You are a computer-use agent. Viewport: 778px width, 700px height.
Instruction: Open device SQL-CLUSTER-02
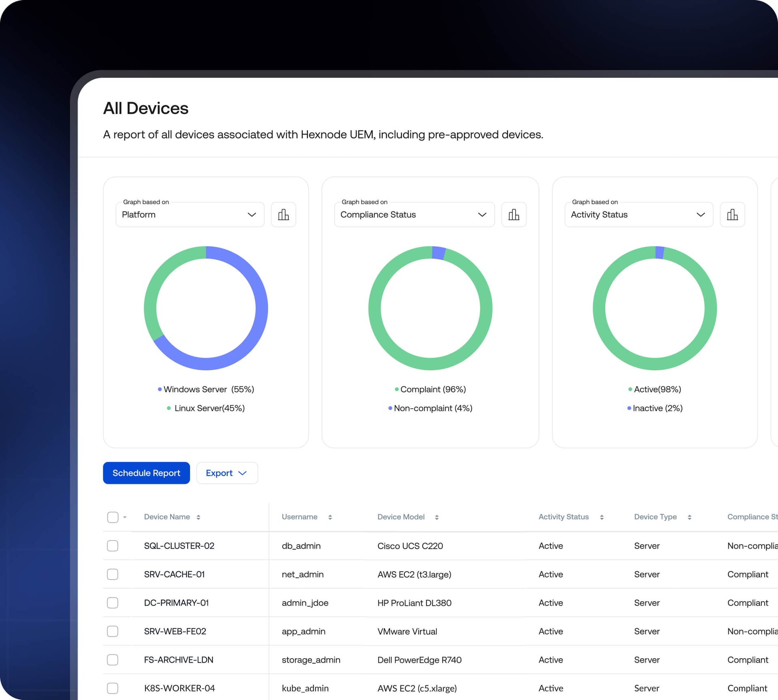[179, 546]
